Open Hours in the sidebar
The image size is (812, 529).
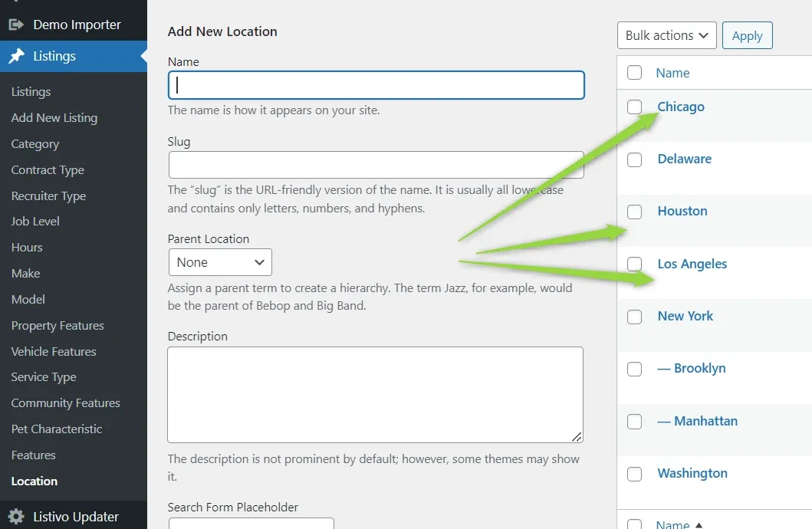(27, 248)
